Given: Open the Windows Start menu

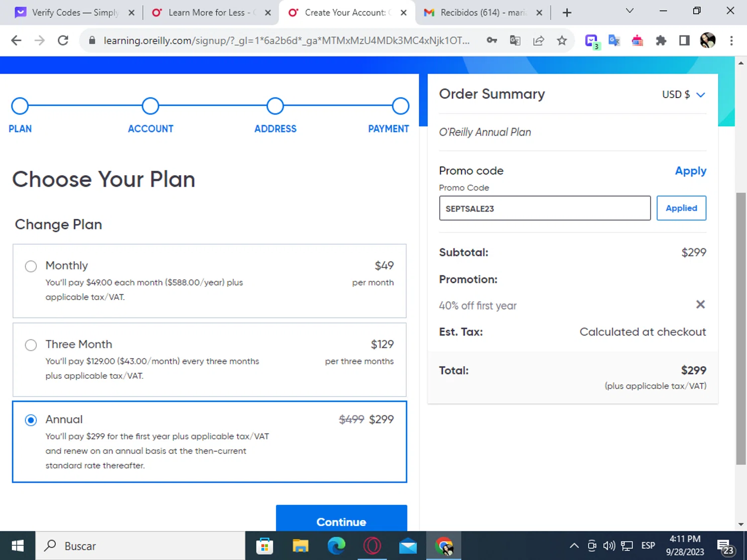Looking at the screenshot, I should pos(17,546).
